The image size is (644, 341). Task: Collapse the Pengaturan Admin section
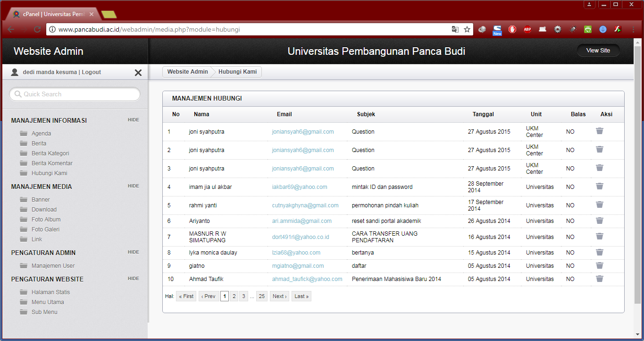tap(133, 252)
